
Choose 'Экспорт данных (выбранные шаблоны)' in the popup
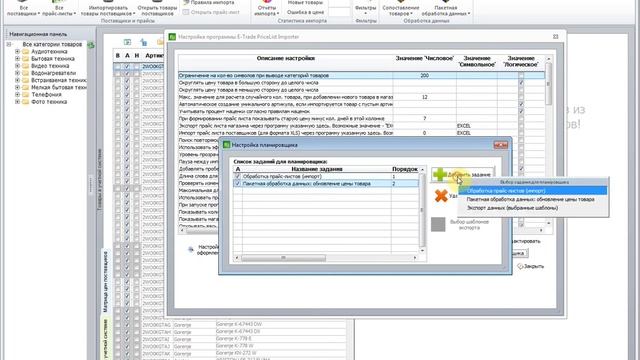coord(533,208)
